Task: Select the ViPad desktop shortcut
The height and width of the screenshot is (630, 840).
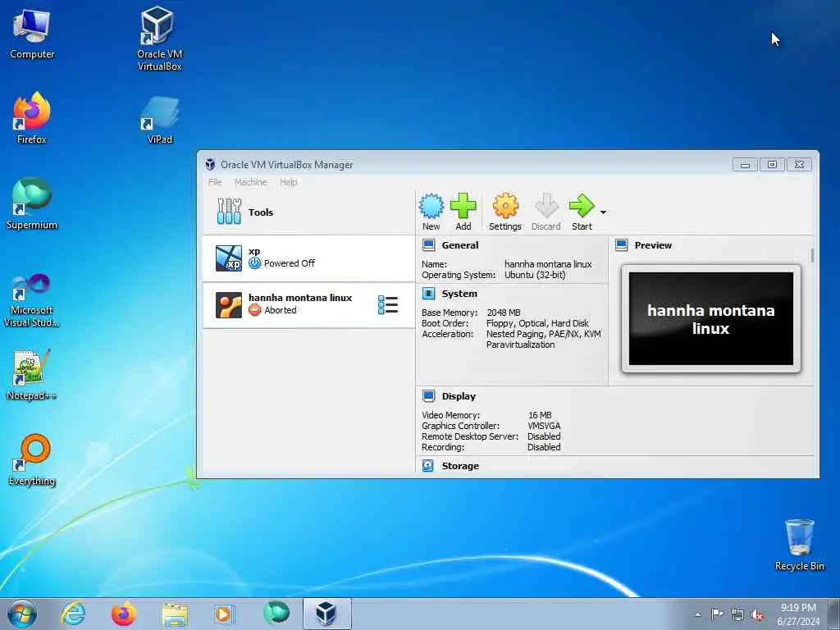Action: (x=159, y=120)
